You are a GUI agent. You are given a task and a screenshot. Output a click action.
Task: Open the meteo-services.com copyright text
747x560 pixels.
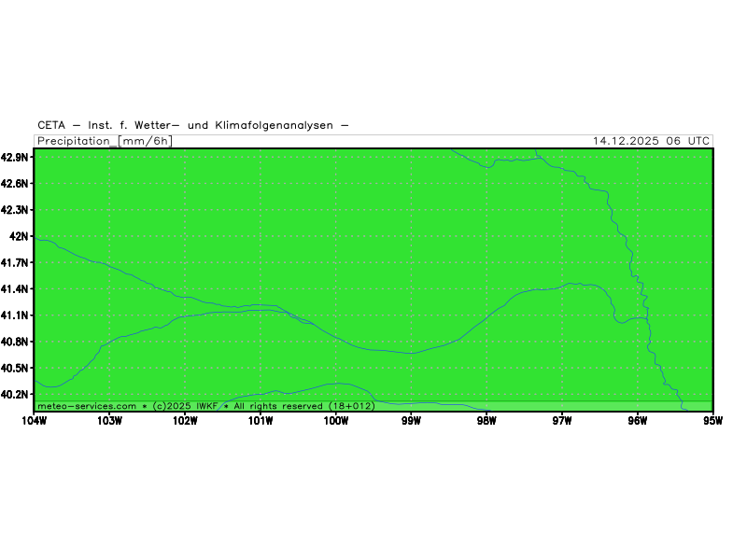206,406
